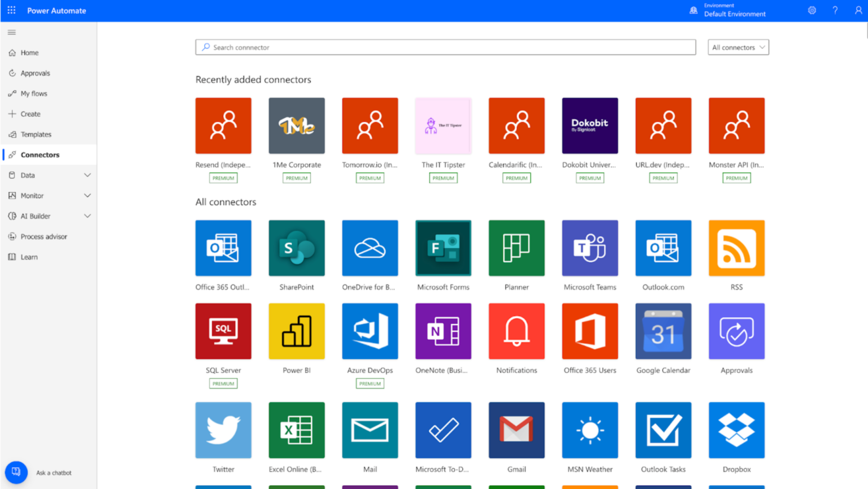This screenshot has height=489, width=868.
Task: Open the Microsoft Forms connector
Action: coord(443,248)
